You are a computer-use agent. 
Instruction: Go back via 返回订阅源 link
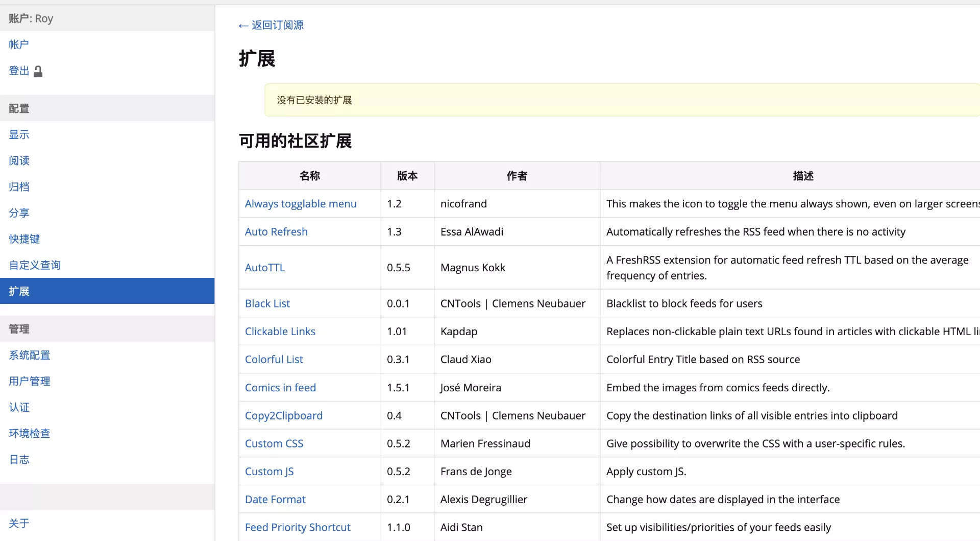pos(271,25)
